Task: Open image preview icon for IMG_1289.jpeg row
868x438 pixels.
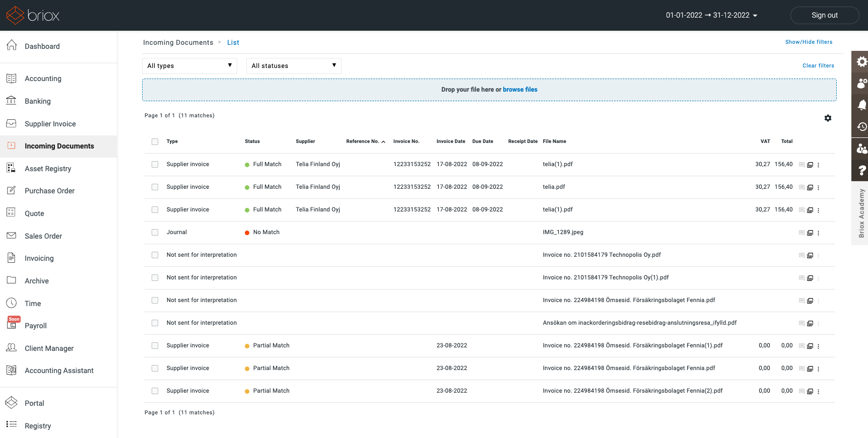Action: point(810,233)
